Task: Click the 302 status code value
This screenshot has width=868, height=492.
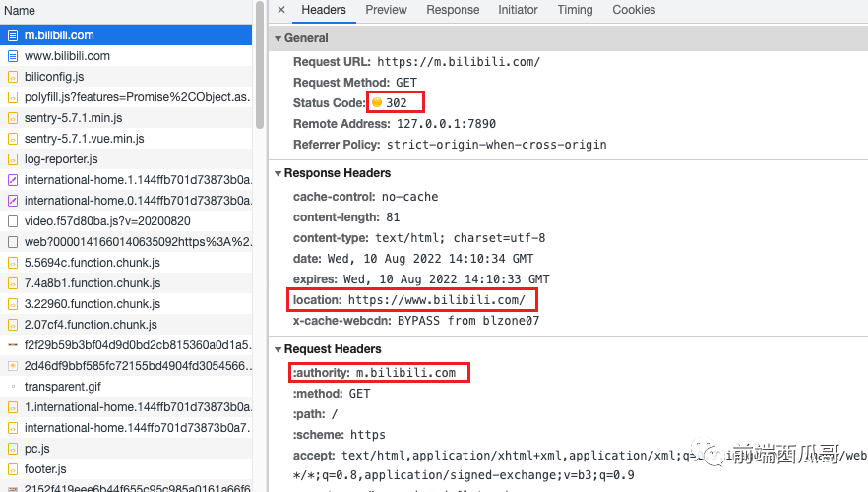Action: (x=397, y=103)
